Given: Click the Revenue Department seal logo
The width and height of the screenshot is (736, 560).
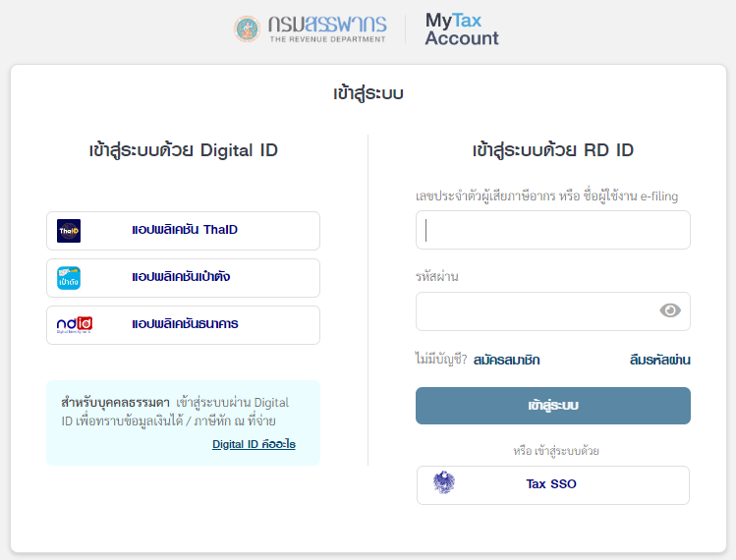Looking at the screenshot, I should coord(247,29).
